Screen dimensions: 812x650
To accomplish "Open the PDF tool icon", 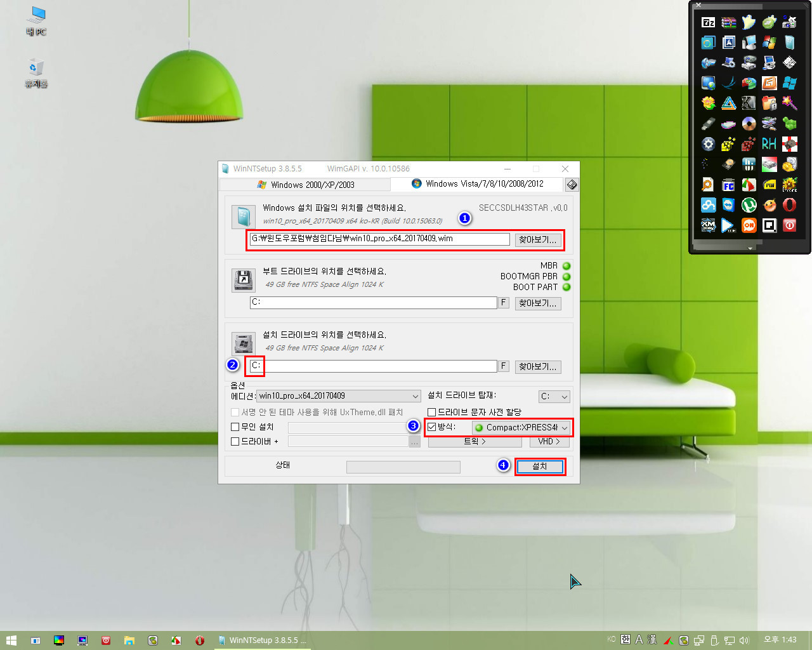I will click(x=769, y=185).
